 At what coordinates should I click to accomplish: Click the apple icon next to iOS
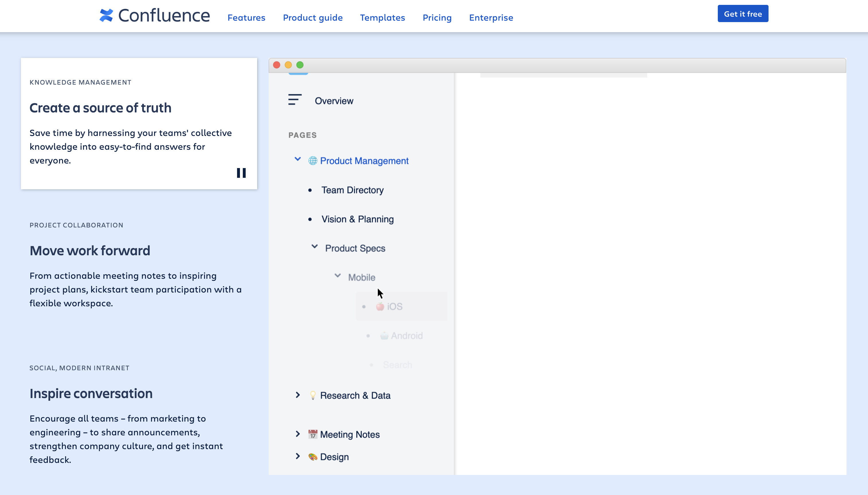(380, 307)
